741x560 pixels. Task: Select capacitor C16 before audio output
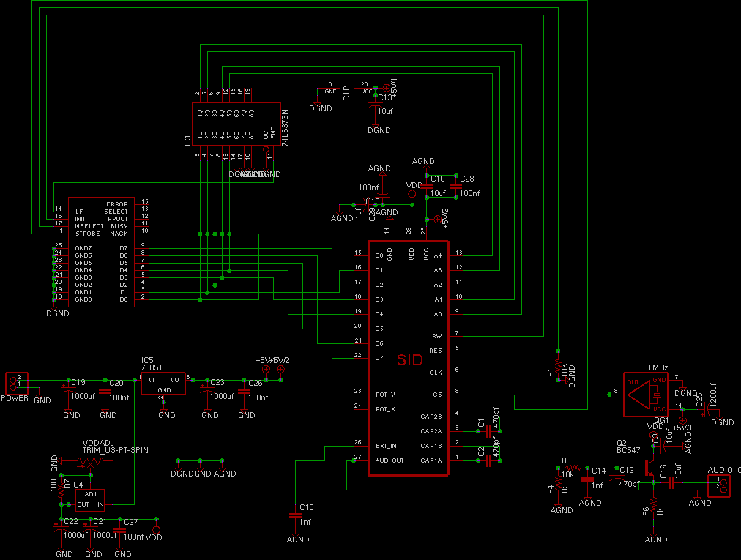(x=671, y=481)
